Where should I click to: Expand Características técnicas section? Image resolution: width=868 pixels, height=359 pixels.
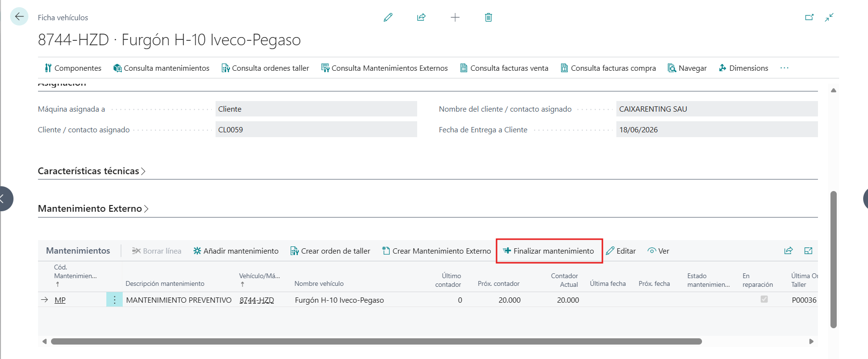[91, 171]
